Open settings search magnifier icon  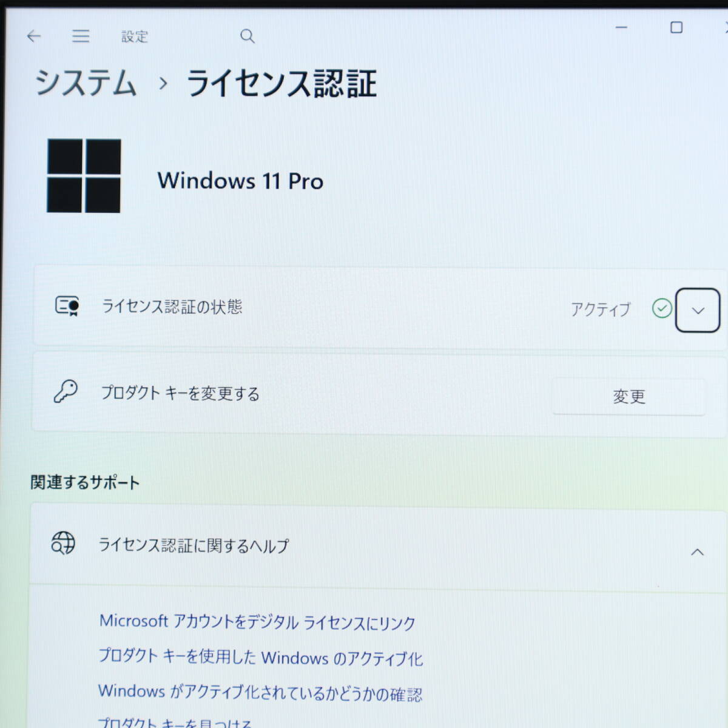247,36
